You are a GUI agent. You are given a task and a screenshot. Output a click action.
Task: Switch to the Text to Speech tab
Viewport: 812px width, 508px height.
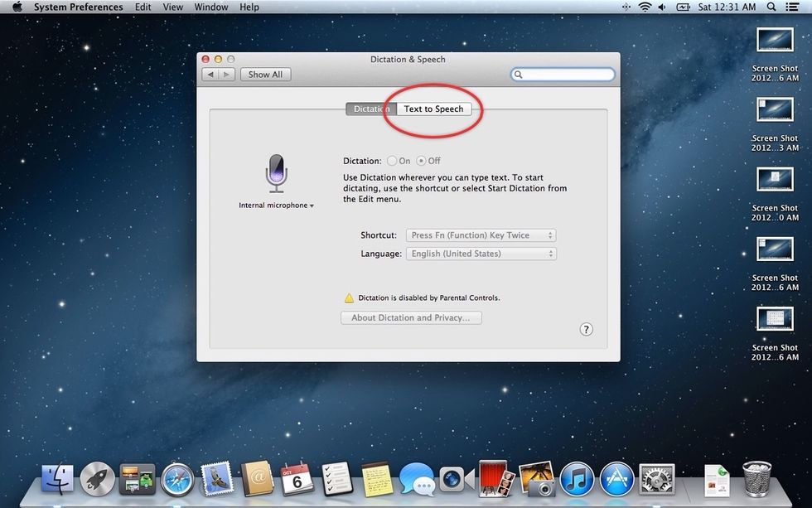coord(433,109)
